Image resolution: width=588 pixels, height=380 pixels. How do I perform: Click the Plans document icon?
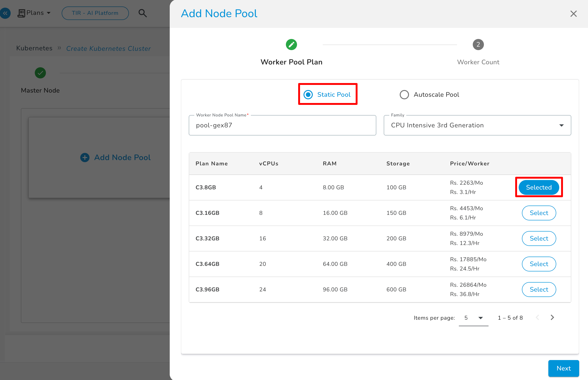(x=22, y=13)
